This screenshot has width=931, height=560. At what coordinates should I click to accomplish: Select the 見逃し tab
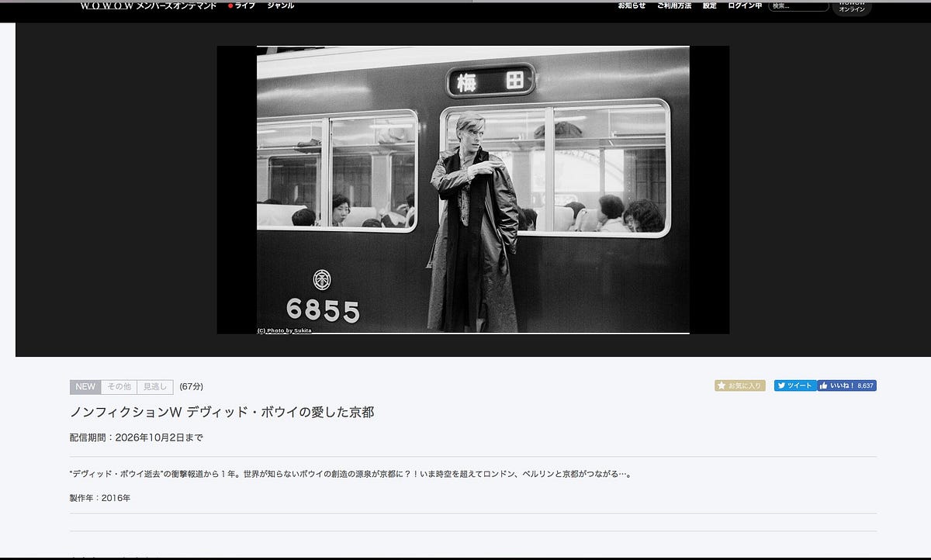pos(155,387)
